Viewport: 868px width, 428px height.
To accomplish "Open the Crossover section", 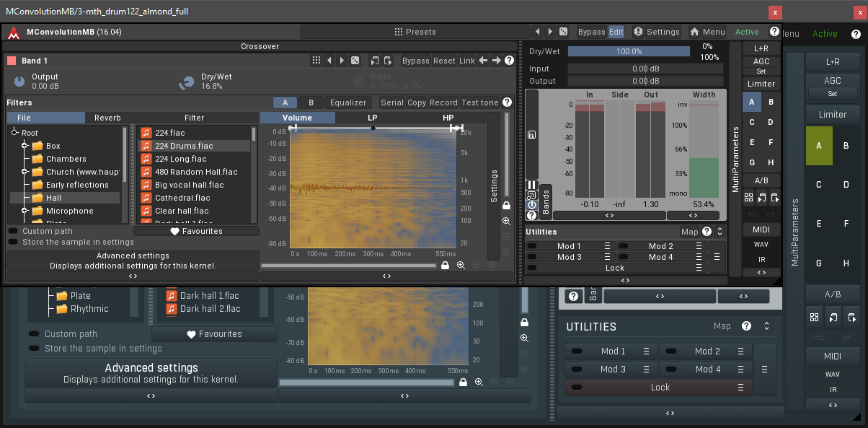I will pyautogui.click(x=260, y=46).
